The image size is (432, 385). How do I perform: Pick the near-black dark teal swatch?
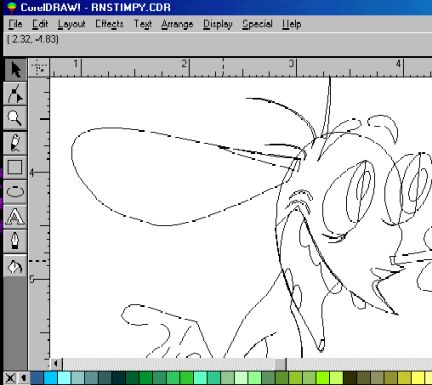(118, 378)
